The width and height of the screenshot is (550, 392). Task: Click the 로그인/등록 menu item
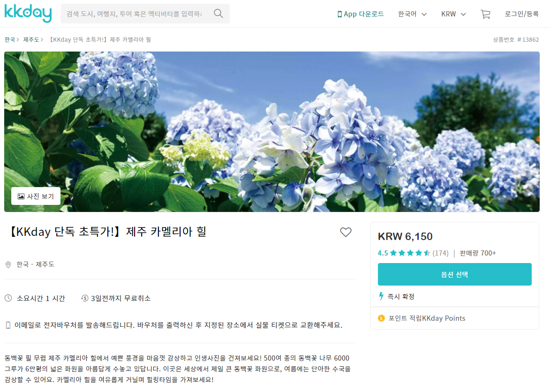(x=521, y=14)
